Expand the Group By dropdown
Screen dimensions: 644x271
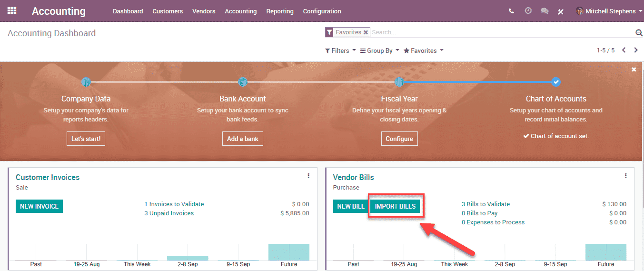(x=379, y=50)
